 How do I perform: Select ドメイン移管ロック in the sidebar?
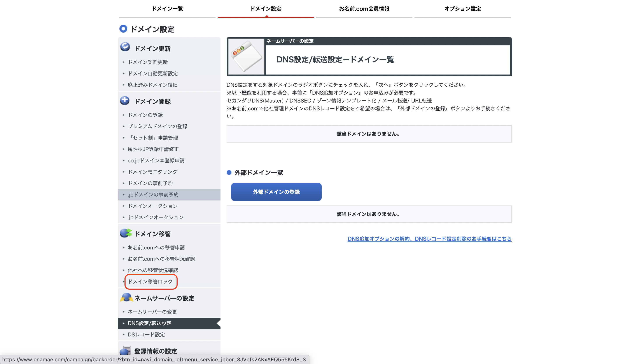(150, 282)
